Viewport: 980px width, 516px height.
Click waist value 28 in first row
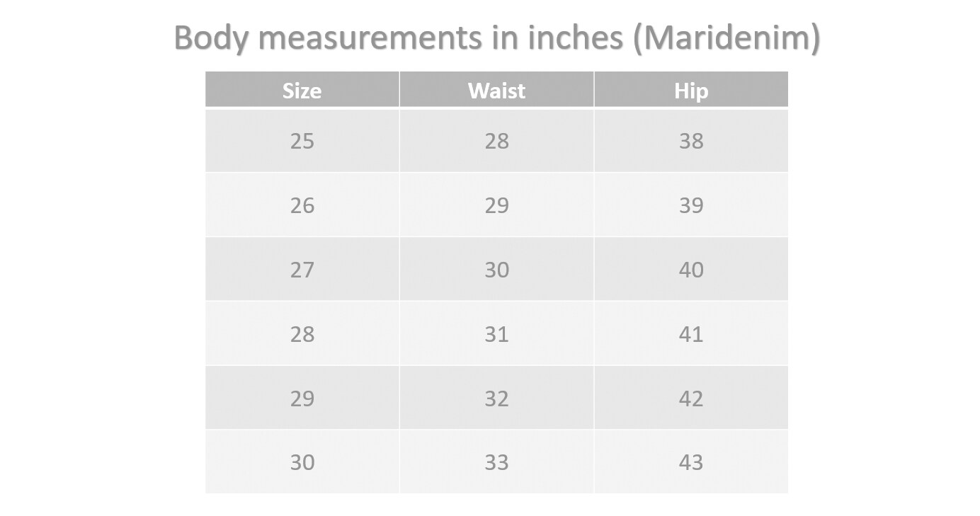[496, 141]
